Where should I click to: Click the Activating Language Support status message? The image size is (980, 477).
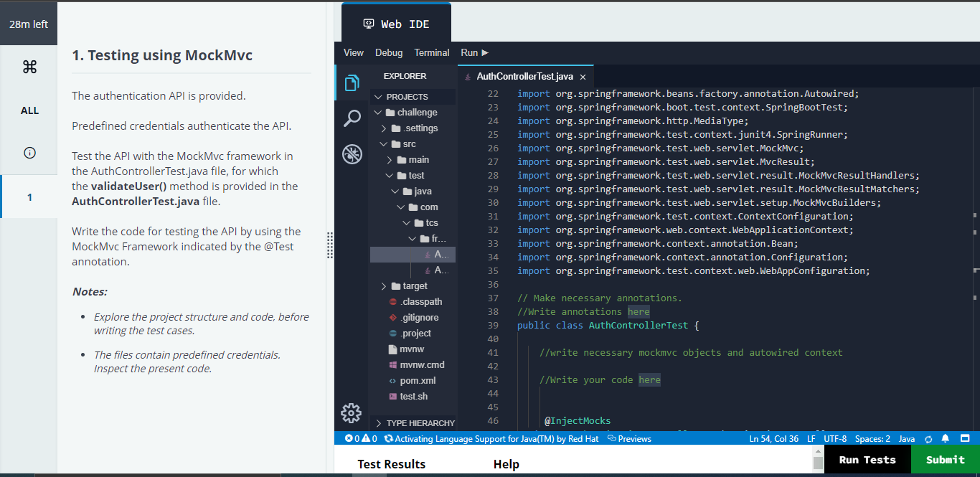[491, 438]
